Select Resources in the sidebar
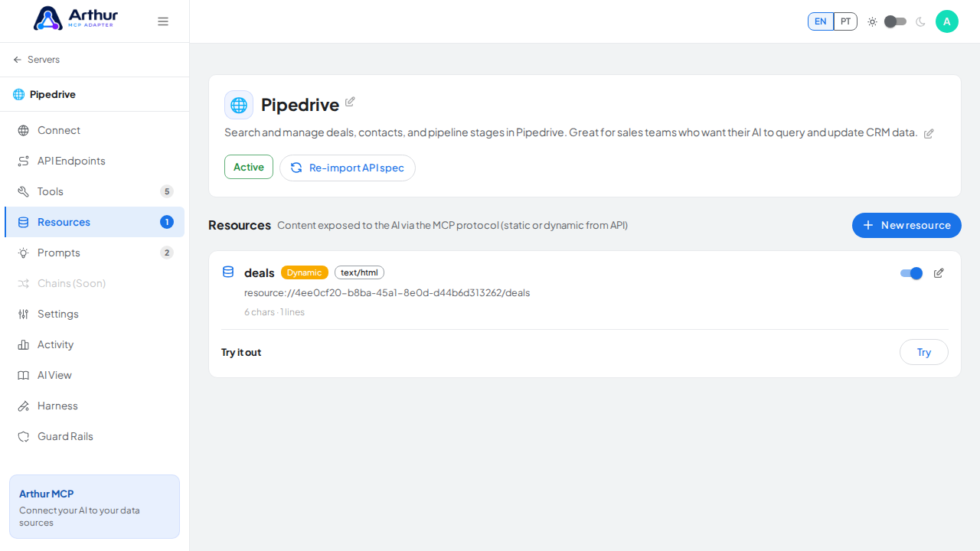 (95, 222)
